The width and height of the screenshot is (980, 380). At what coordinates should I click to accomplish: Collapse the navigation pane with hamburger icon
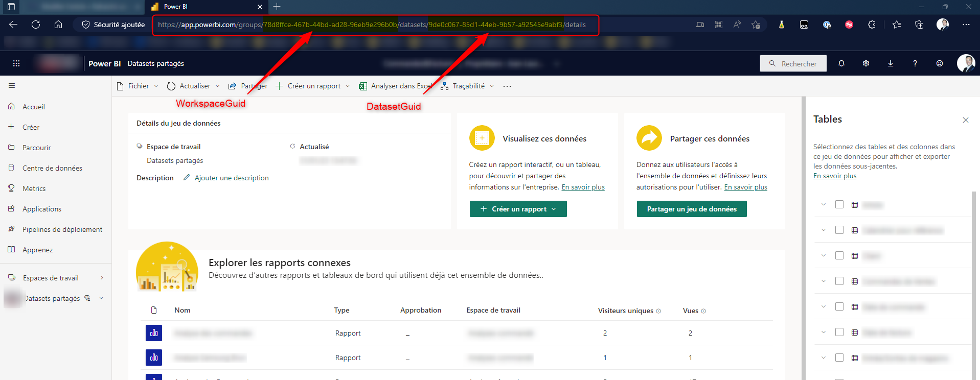pos(12,86)
